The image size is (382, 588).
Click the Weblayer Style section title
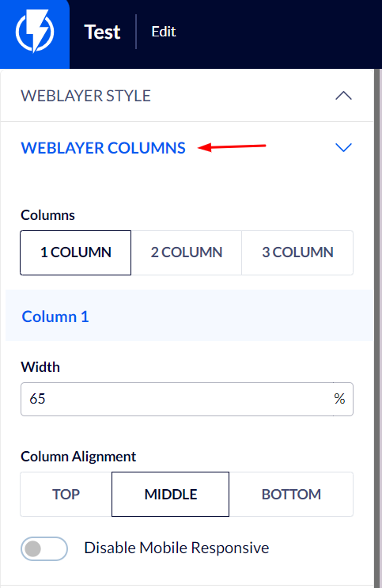tap(86, 96)
